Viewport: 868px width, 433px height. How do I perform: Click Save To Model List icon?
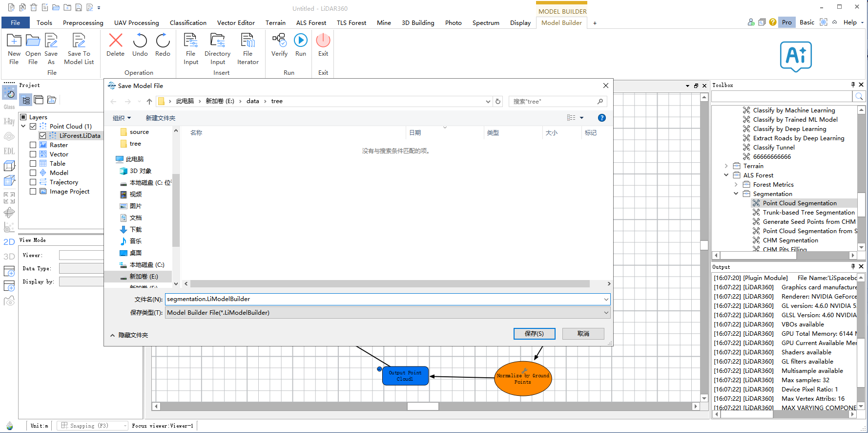79,41
